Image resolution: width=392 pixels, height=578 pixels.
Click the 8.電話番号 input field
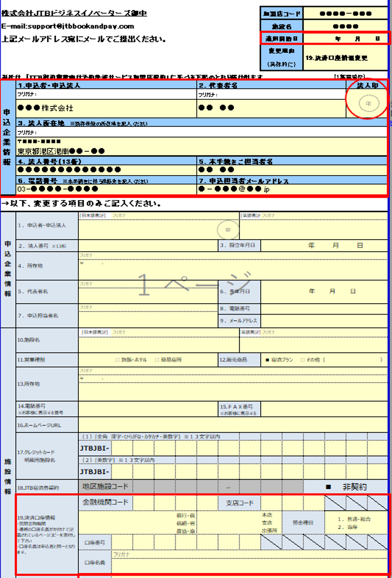(324, 308)
